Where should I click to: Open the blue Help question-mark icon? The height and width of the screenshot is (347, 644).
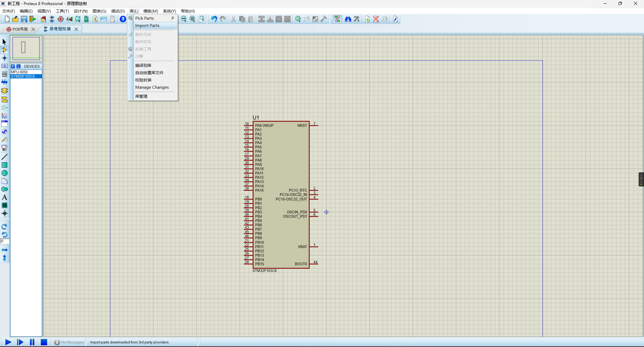123,19
